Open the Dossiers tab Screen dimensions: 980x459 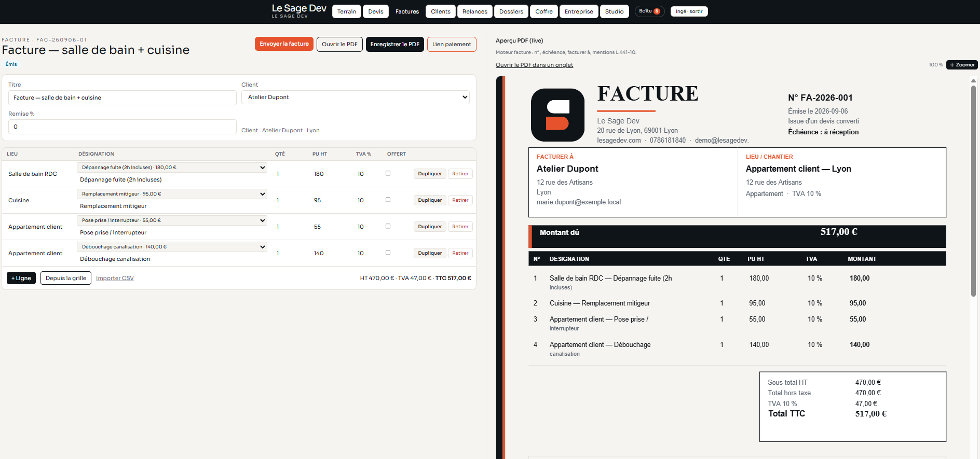(x=511, y=11)
